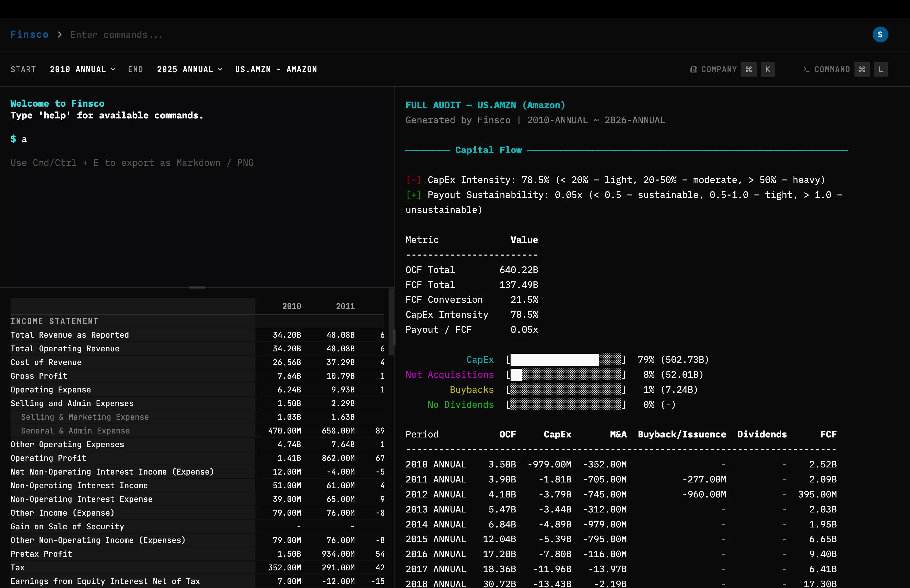Image resolution: width=910 pixels, height=588 pixels.
Task: Select General & Admin Expense sub-row
Action: pos(197,431)
